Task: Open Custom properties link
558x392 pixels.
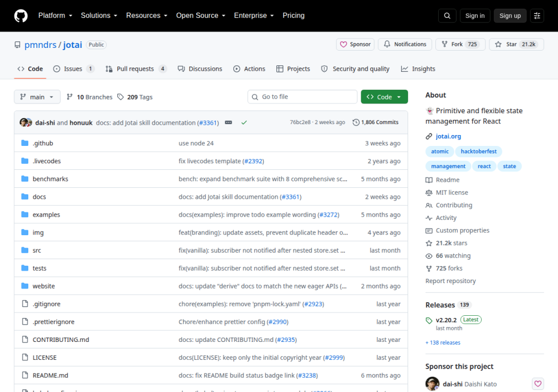Action: [x=463, y=230]
